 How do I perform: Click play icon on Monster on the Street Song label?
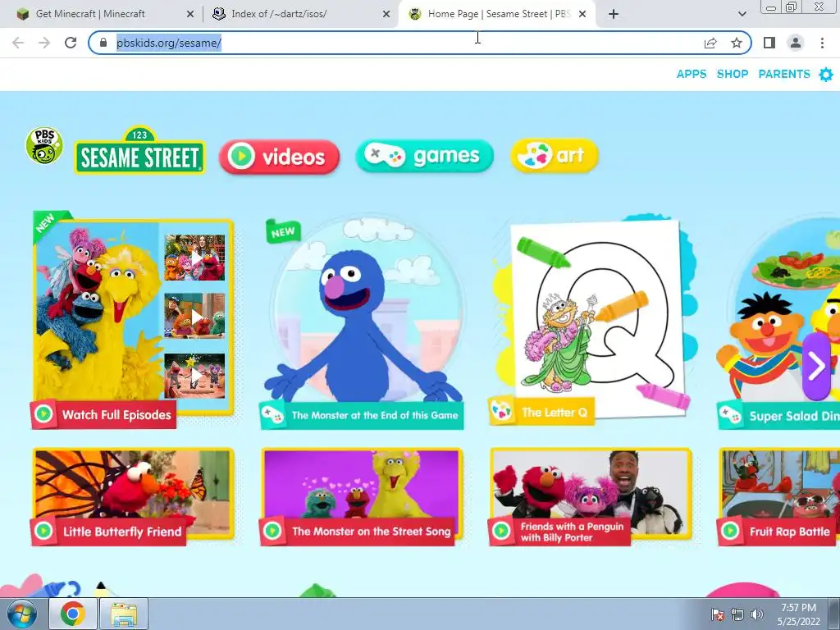click(272, 531)
